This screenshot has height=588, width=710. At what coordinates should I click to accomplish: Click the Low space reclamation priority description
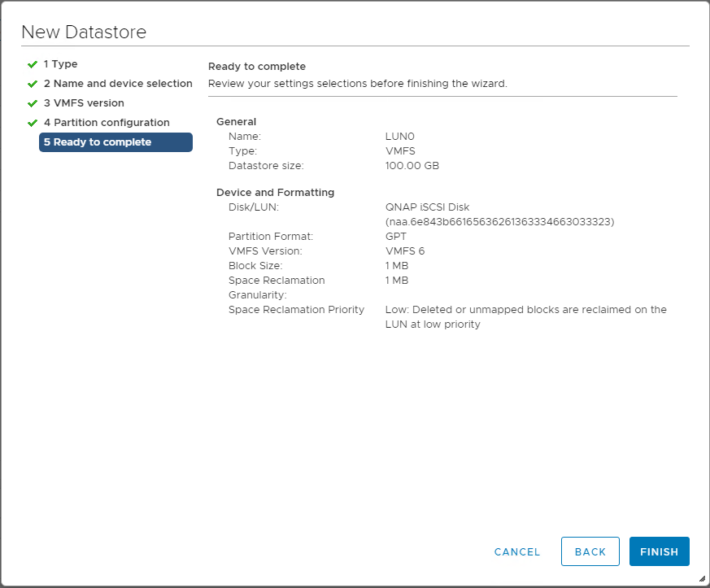pos(525,317)
